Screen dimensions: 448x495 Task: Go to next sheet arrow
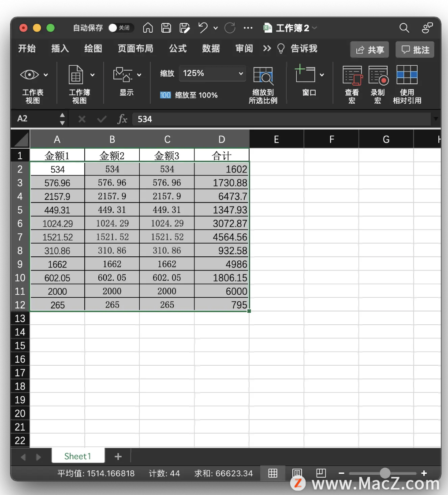[38, 457]
